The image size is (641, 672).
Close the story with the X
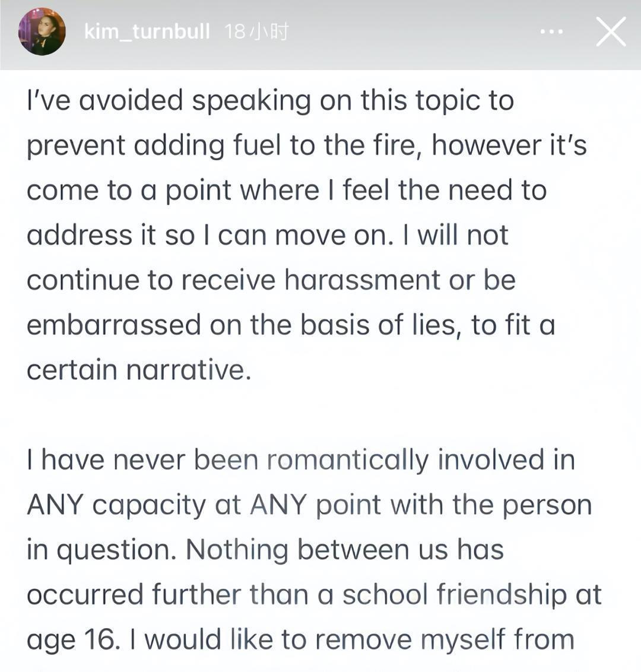click(611, 32)
